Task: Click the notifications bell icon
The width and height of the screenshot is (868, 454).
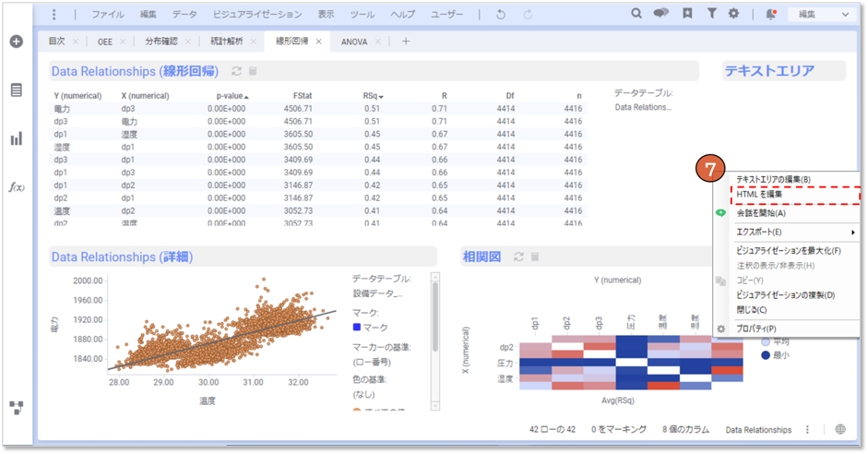Action: pos(771,14)
